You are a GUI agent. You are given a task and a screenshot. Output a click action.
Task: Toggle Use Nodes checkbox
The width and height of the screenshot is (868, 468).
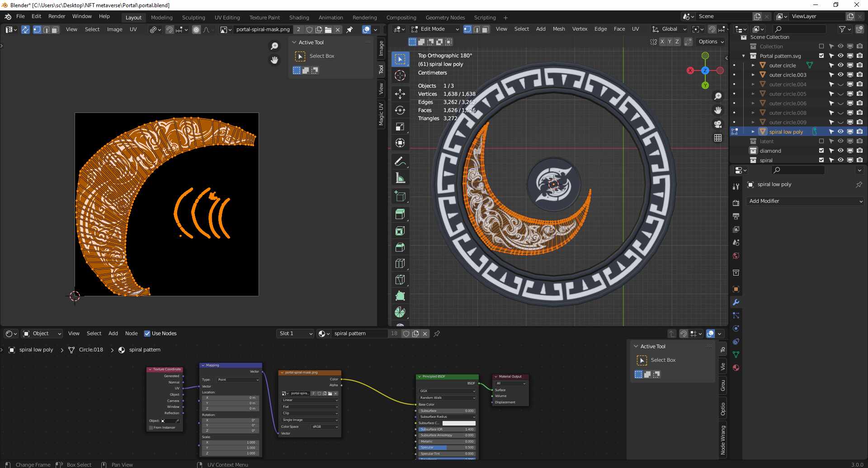pyautogui.click(x=147, y=333)
